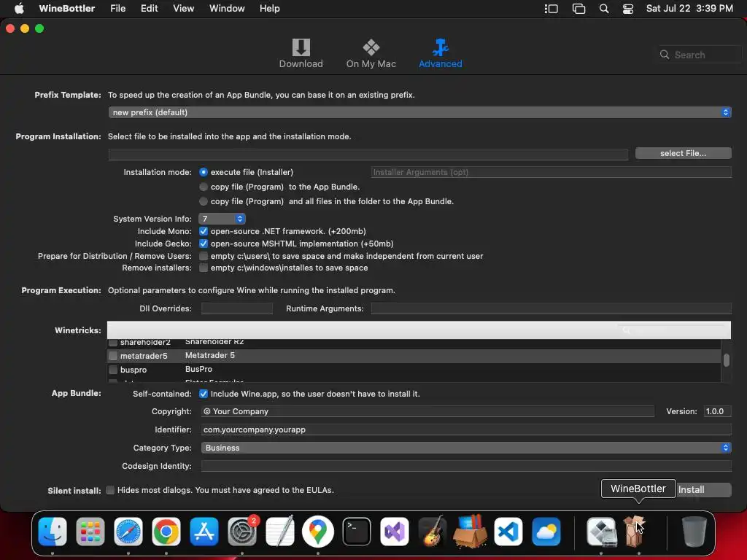Click the Installer Arguments field
This screenshot has width=747, height=560.
point(551,172)
